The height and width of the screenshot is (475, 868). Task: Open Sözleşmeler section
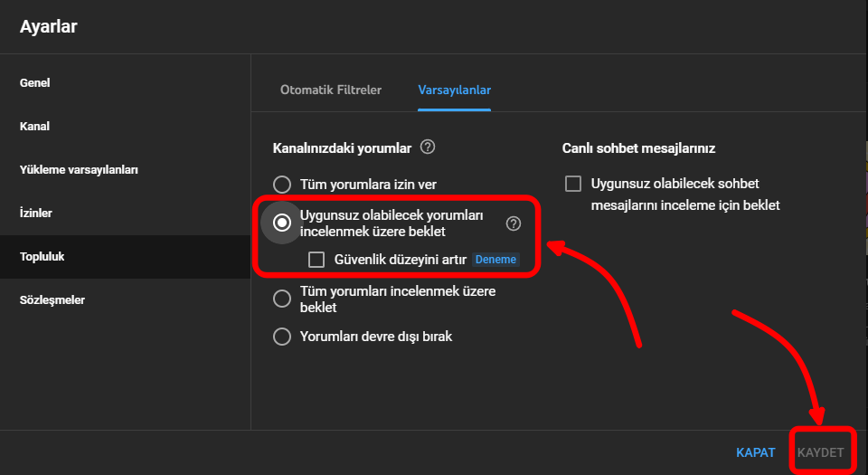[x=52, y=300]
